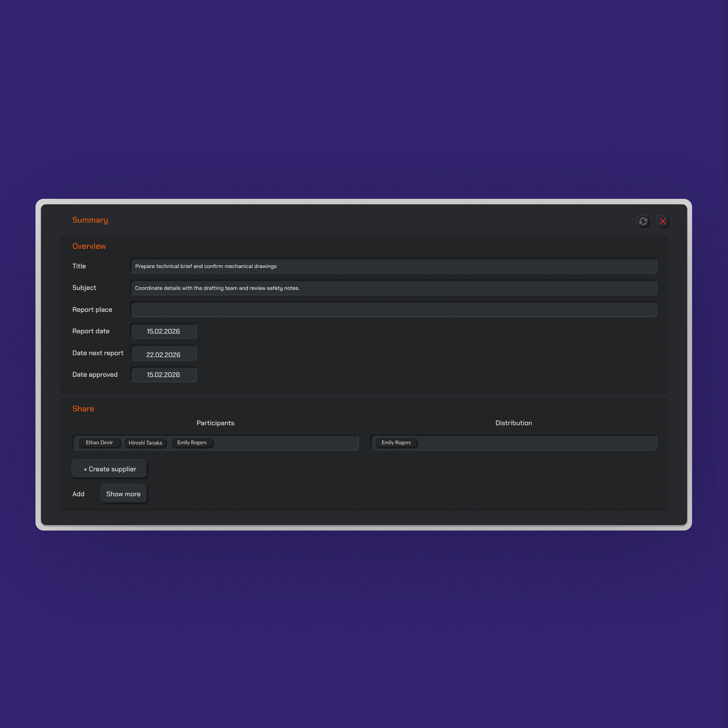This screenshot has height=728, width=728.
Task: Open the Report date field
Action: tap(163, 331)
